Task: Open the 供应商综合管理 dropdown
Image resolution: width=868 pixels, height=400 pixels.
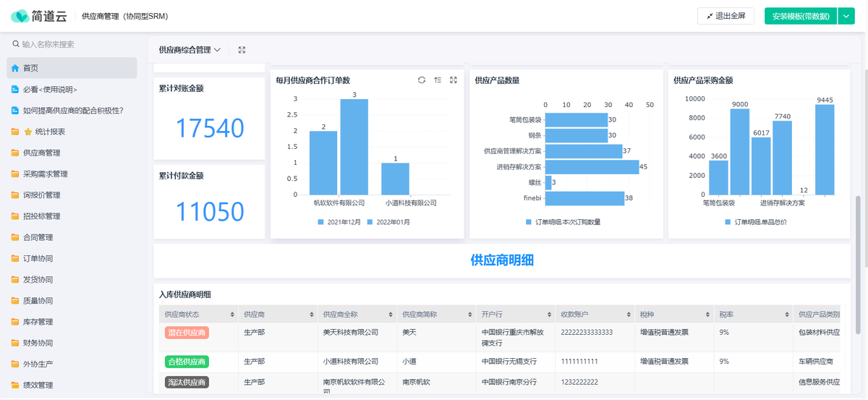Action: tap(190, 50)
